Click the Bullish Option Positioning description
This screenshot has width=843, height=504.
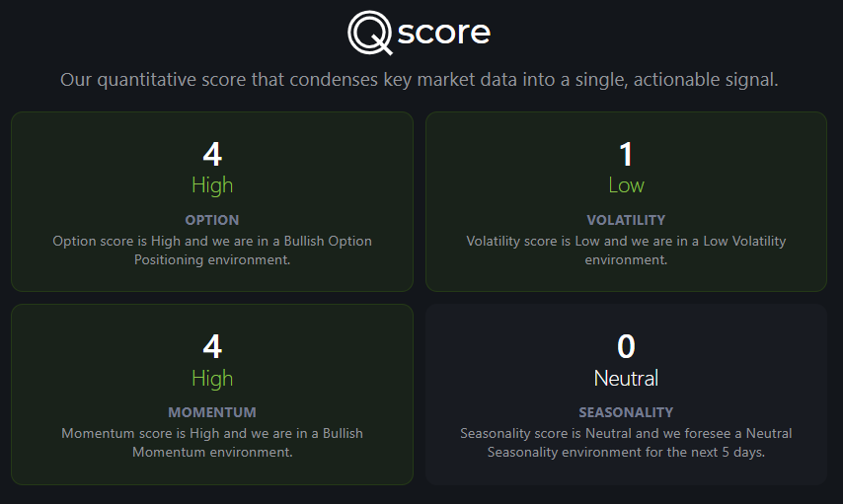point(212,251)
